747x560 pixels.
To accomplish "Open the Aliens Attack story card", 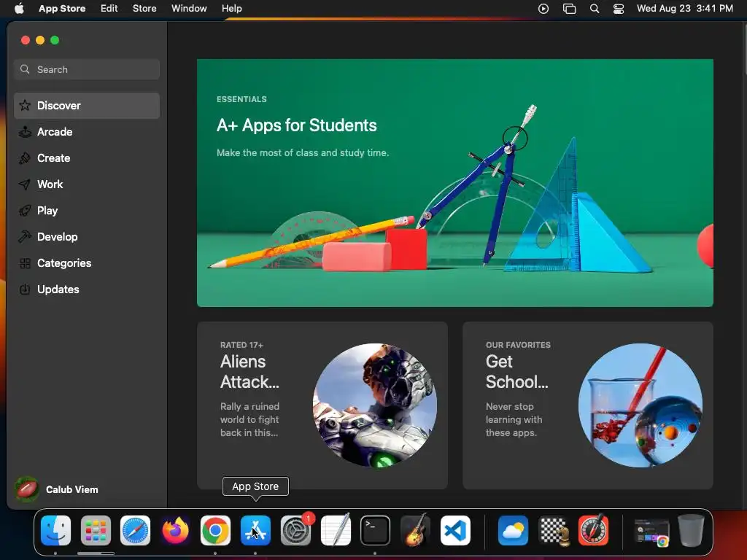I will 322,405.
